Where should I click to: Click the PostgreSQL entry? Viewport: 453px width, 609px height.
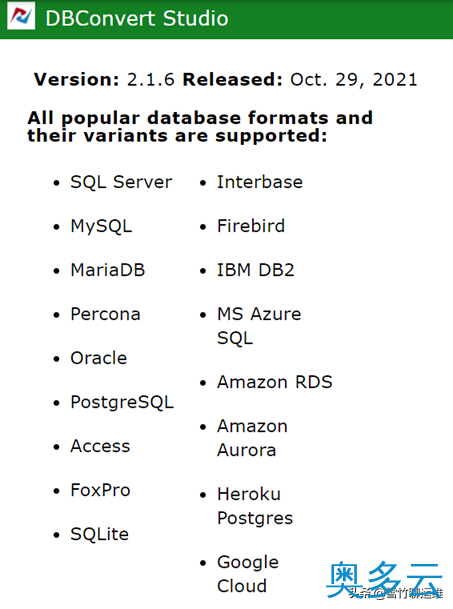coord(122,402)
